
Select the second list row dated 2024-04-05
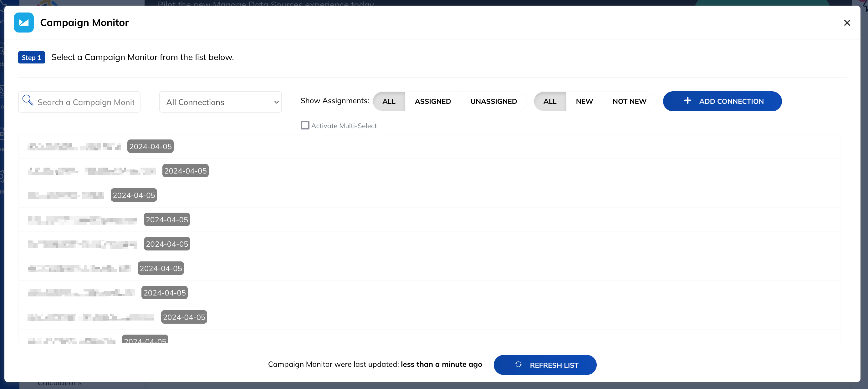[x=429, y=171]
